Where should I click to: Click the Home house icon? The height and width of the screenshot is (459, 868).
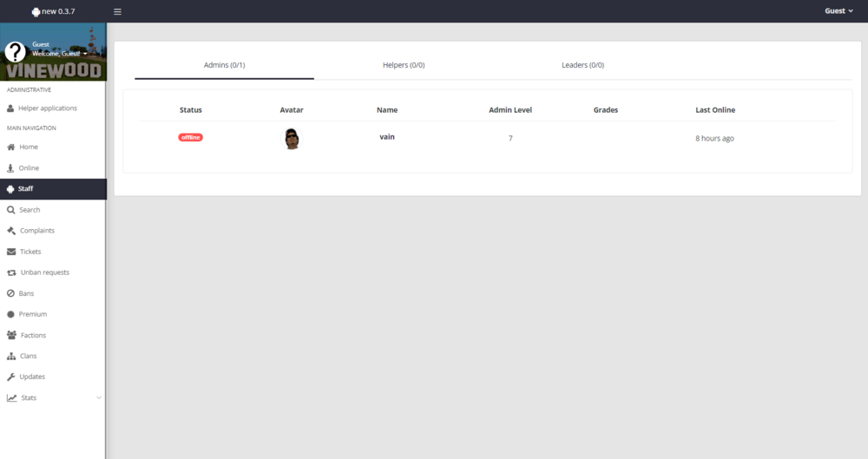11,148
